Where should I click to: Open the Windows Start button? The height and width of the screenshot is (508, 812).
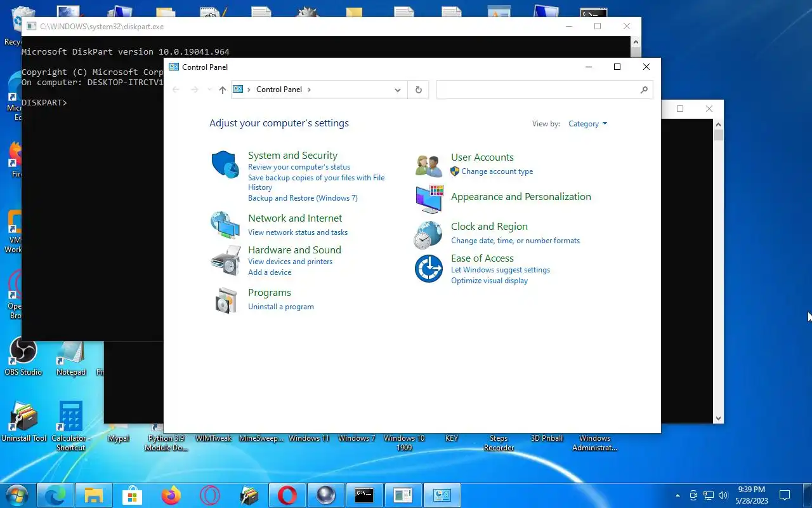(17, 495)
